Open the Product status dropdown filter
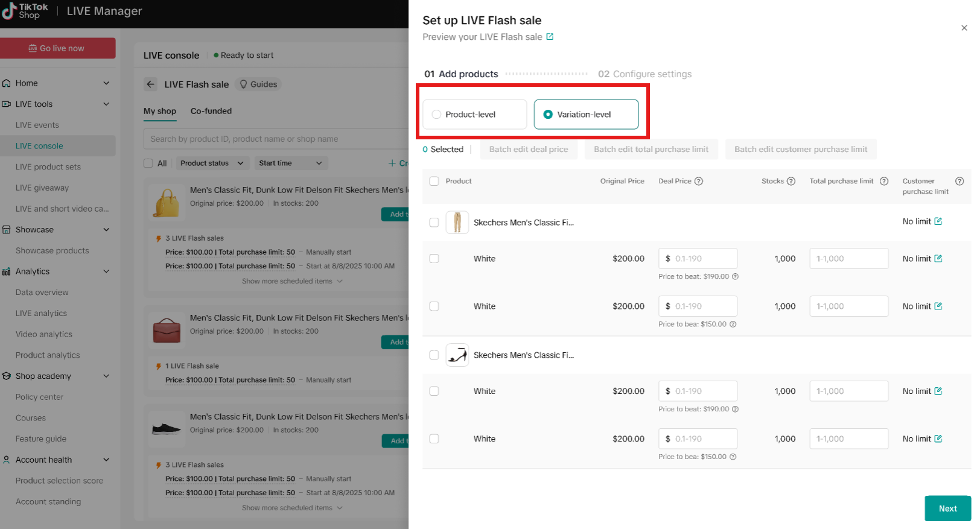The width and height of the screenshot is (980, 529). coord(212,163)
